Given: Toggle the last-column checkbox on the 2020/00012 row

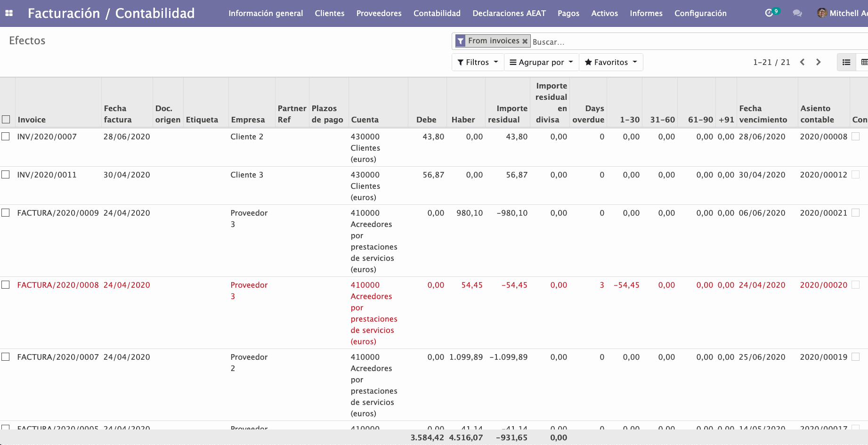Looking at the screenshot, I should point(856,174).
